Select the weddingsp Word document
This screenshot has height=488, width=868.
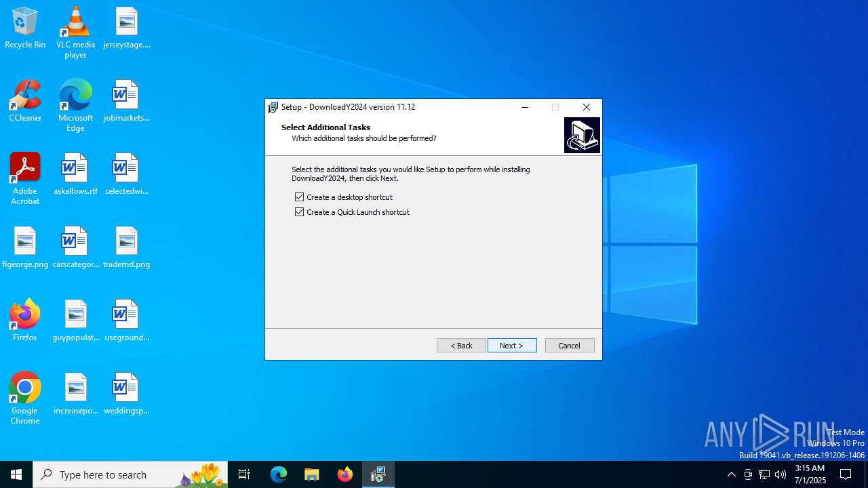click(x=127, y=394)
